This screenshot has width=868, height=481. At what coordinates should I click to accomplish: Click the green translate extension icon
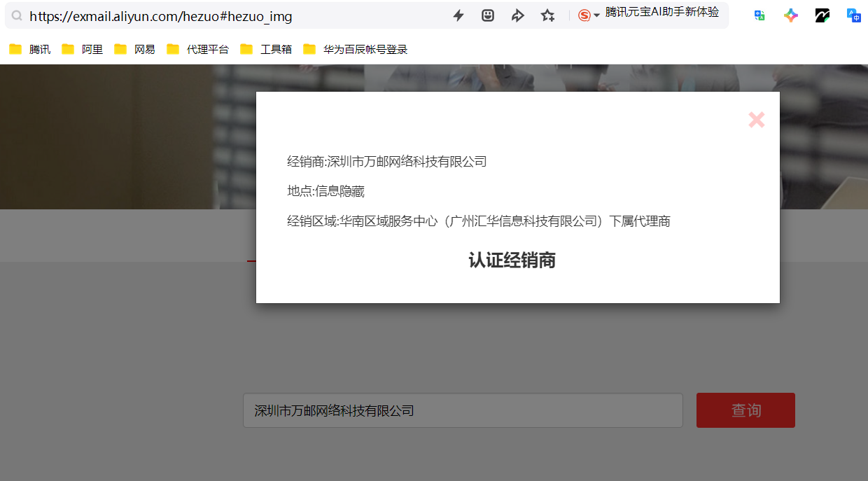759,15
